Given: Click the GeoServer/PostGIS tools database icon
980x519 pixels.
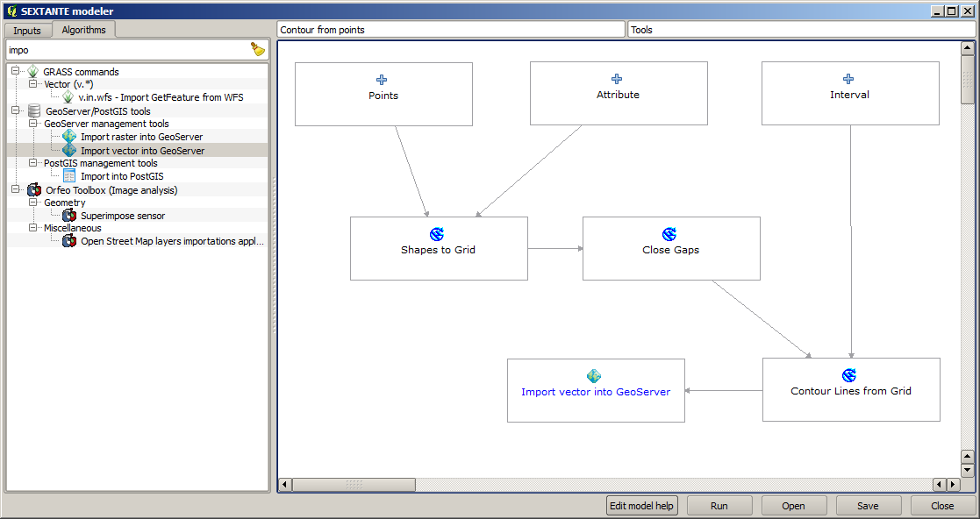Looking at the screenshot, I should tap(35, 111).
